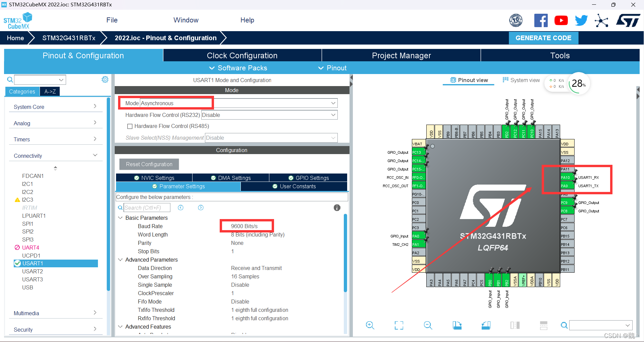644x342 pixels.
Task: Go to STM32G431RBTx breadcrumb
Action: (x=69, y=38)
